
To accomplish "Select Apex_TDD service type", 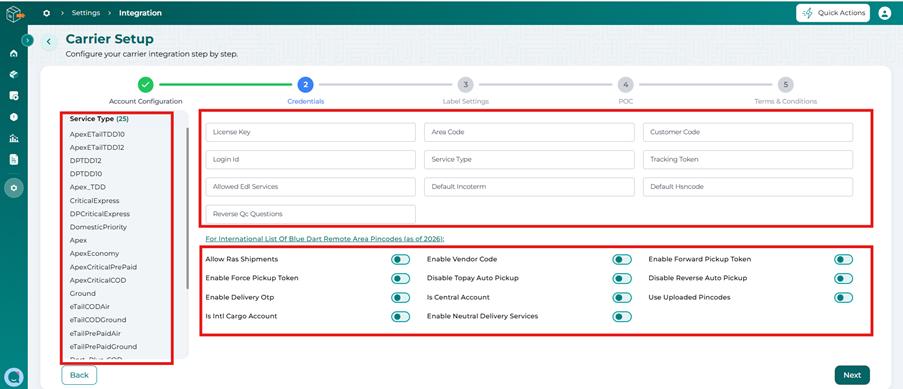I will click(x=88, y=187).
